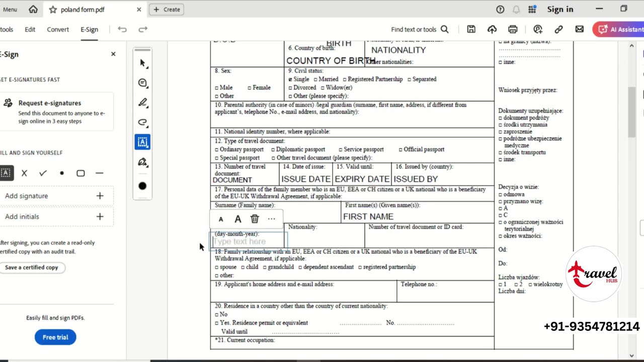Click the Sign in link
The height and width of the screenshot is (362, 644).
(x=560, y=9)
